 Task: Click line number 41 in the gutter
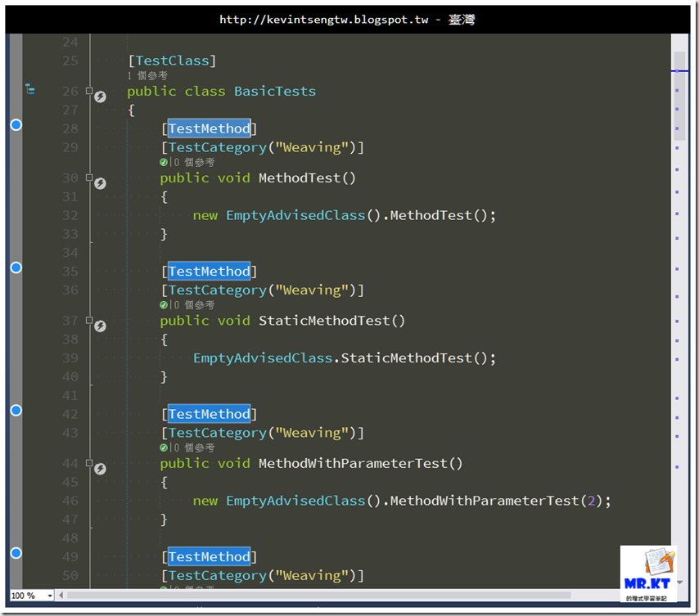click(x=70, y=395)
